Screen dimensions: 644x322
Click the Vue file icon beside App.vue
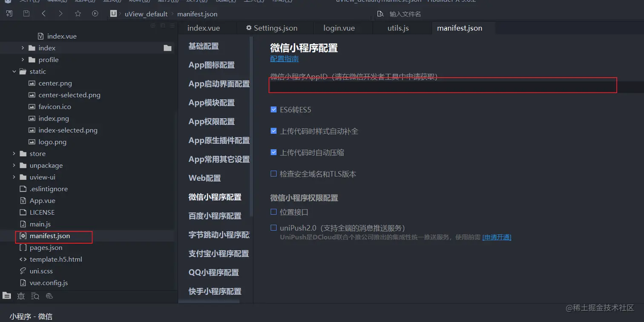pyautogui.click(x=23, y=201)
